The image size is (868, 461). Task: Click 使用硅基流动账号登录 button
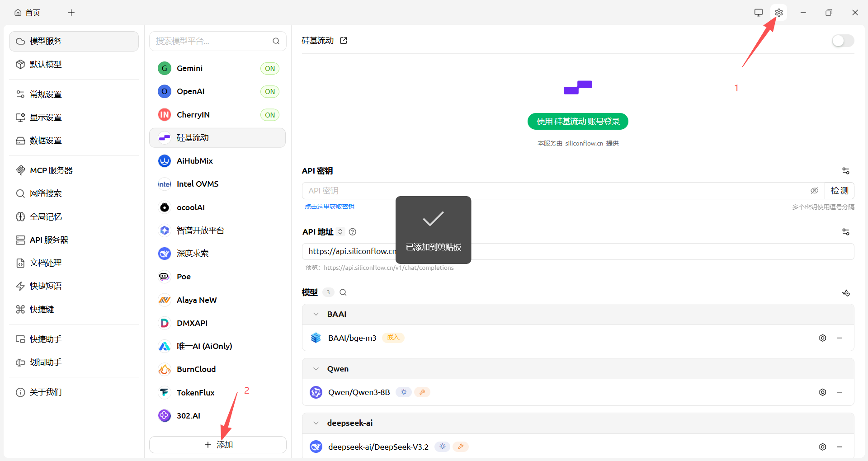[x=578, y=122]
